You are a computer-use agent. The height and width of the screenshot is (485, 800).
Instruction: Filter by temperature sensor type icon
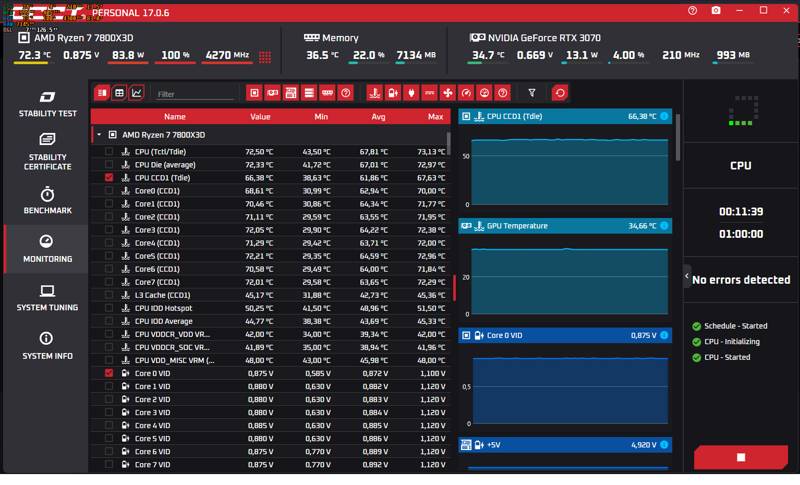(x=374, y=93)
